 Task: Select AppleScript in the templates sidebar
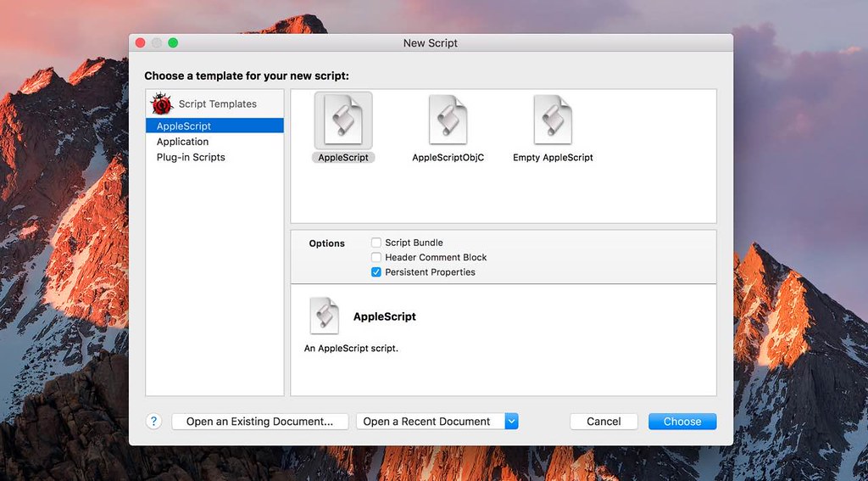click(x=214, y=126)
